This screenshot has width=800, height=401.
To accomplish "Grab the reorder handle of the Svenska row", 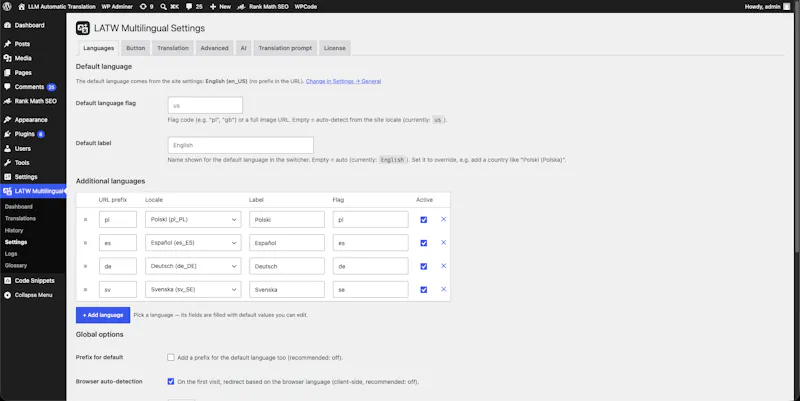I will pyautogui.click(x=85, y=290).
